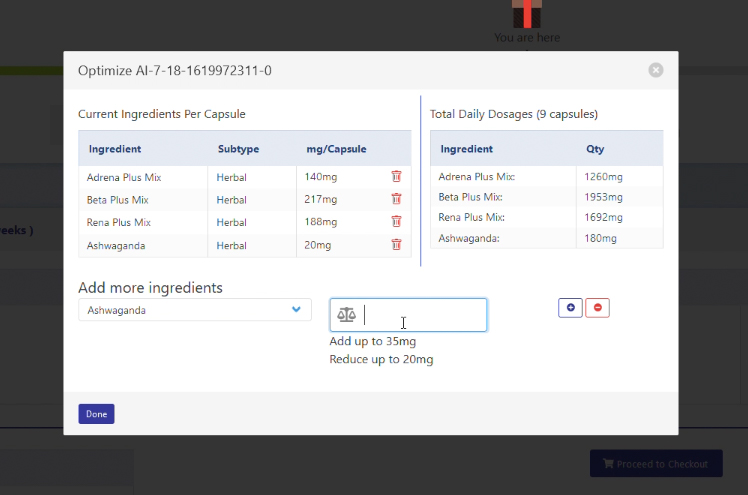
Task: Click Proceed to Checkout button
Action: pyautogui.click(x=655, y=464)
